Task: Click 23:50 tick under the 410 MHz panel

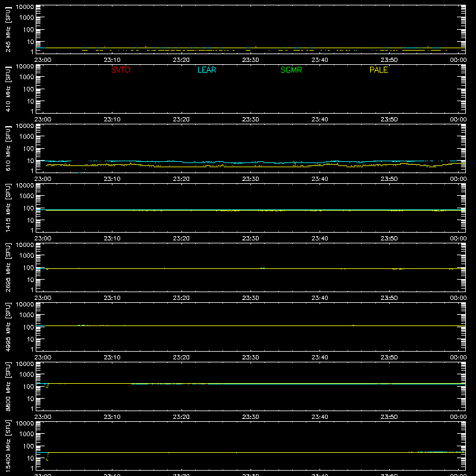Action: (x=389, y=120)
